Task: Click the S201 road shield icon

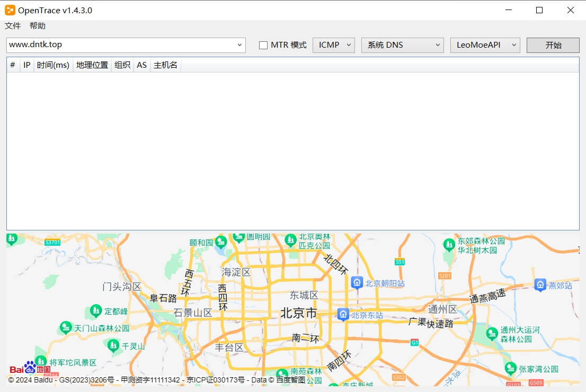Action: pyautogui.click(x=445, y=276)
